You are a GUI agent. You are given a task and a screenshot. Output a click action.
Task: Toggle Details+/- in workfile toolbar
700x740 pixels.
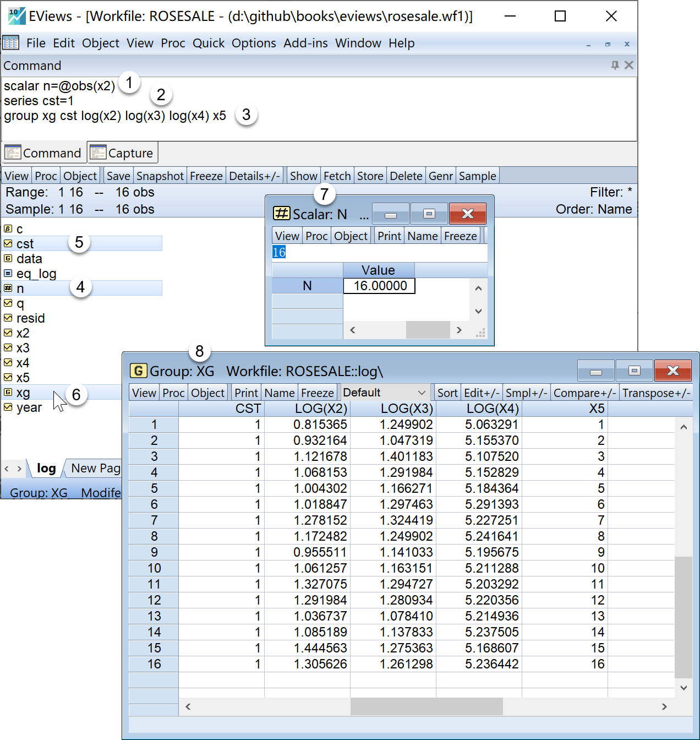(x=254, y=176)
